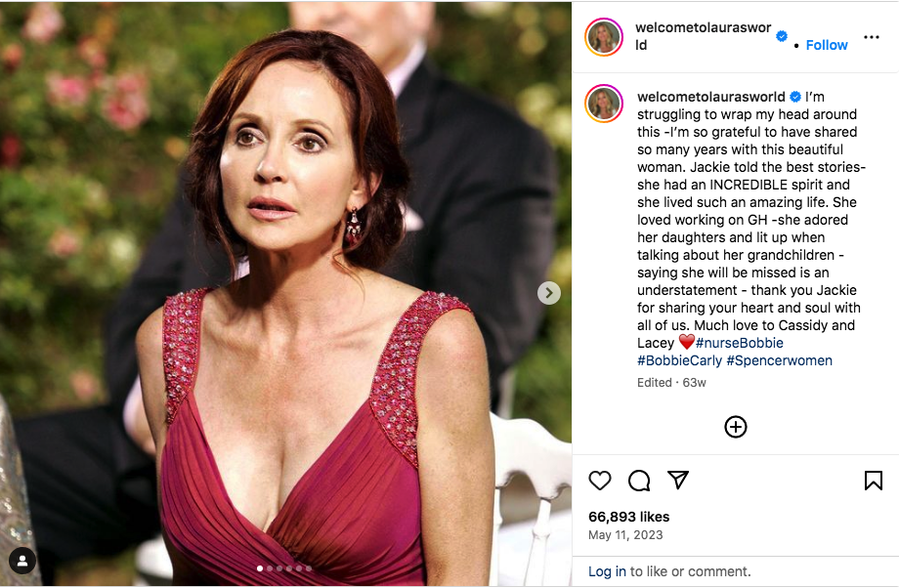Jump to second carousel dot indicator
Viewport: 899px width, 588px height.
(269, 567)
